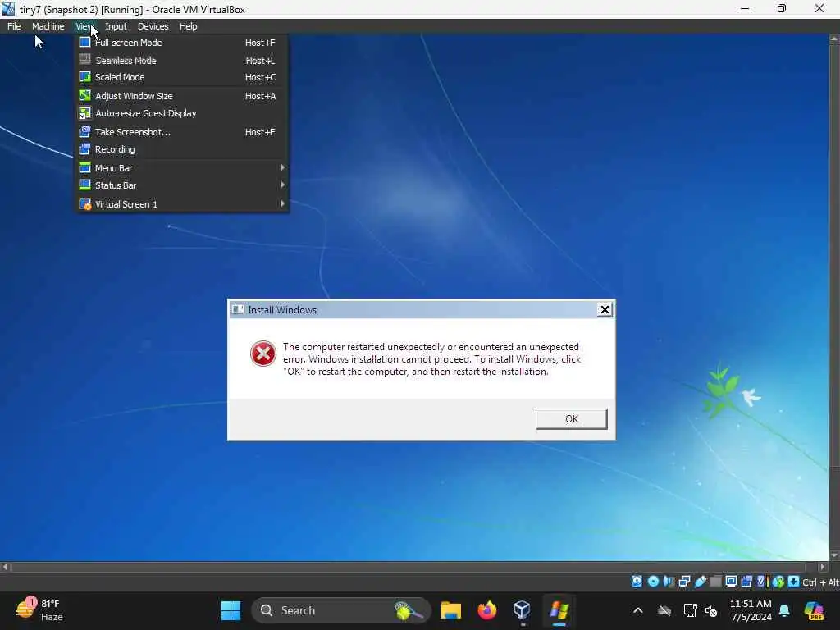Open the 81°F Haze weather widget
Image resolution: width=840 pixels, height=630 pixels.
click(39, 610)
